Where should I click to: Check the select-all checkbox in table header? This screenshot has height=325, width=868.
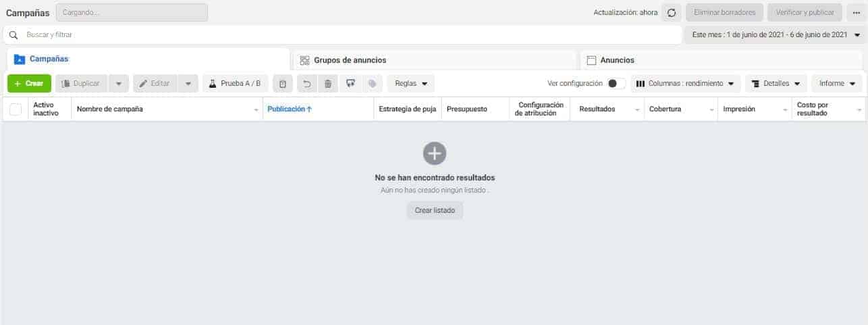click(16, 109)
